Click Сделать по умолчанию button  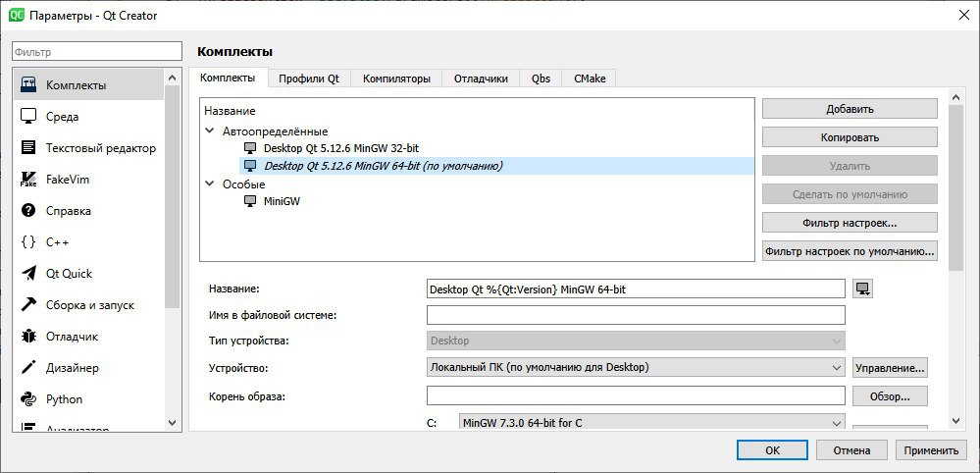850,194
